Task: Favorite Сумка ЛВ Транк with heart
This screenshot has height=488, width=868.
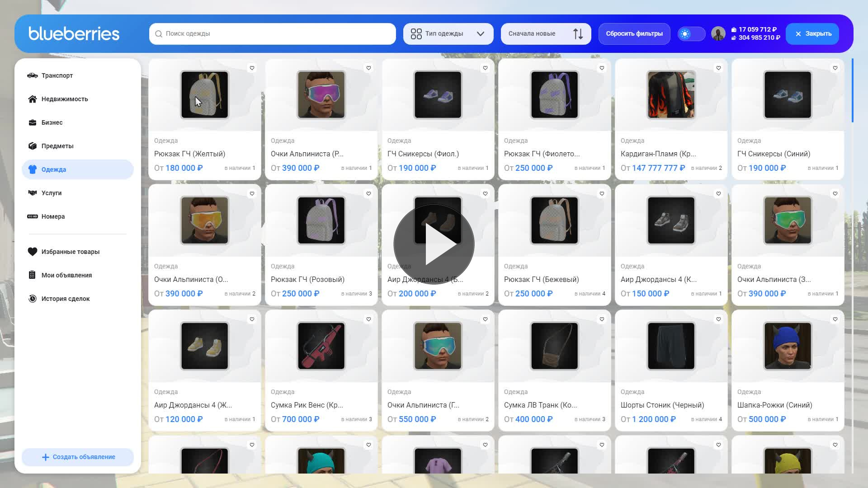Action: pyautogui.click(x=602, y=319)
